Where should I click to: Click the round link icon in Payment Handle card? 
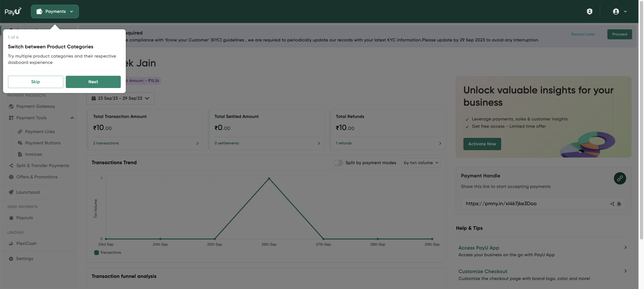(x=620, y=178)
